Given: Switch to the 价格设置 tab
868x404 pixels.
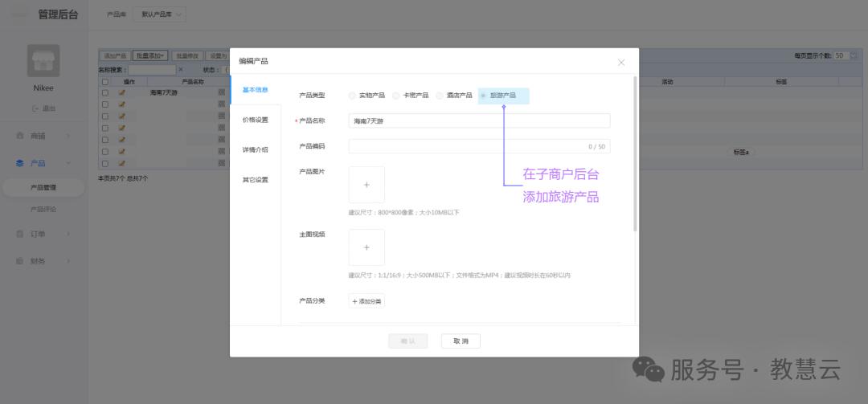Looking at the screenshot, I should (x=256, y=120).
